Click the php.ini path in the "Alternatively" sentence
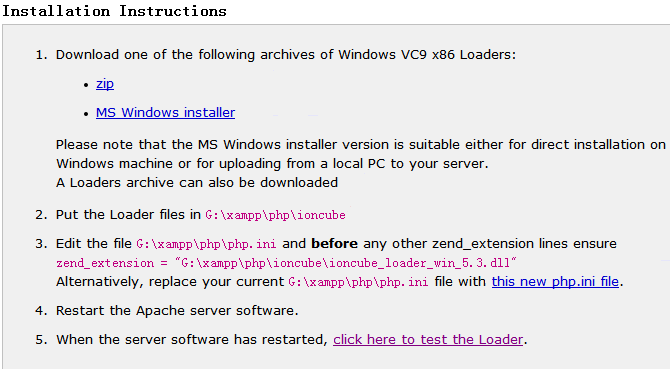 pos(358,282)
